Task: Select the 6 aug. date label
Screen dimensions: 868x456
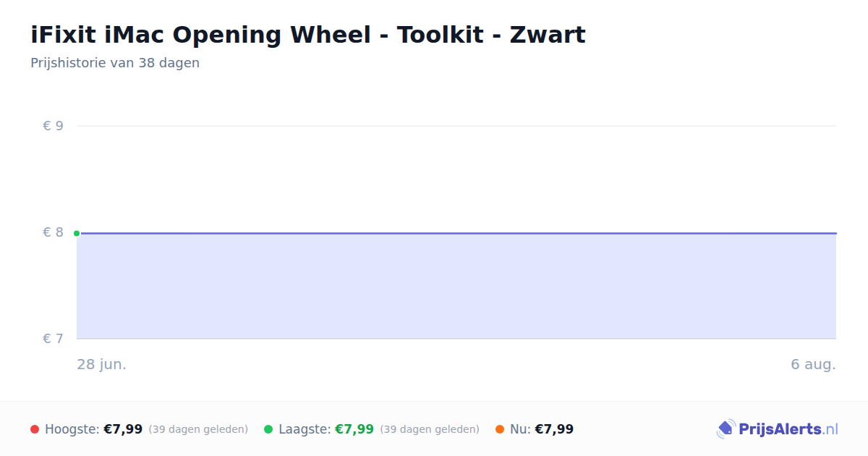Action: click(x=813, y=364)
